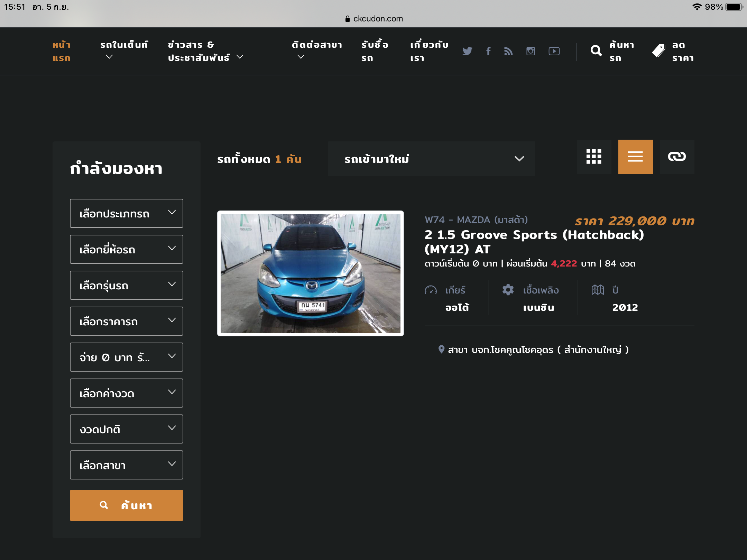Open the YouTube icon link
Viewport: 747px width, 560px height.
pyautogui.click(x=554, y=51)
